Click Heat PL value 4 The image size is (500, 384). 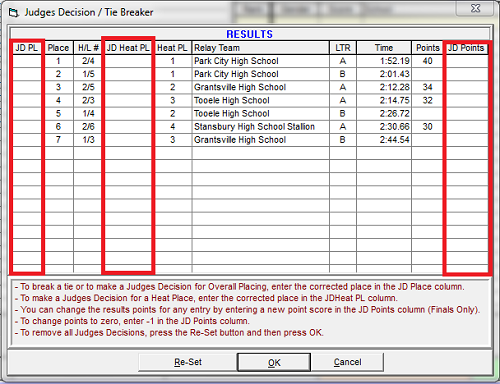click(173, 127)
